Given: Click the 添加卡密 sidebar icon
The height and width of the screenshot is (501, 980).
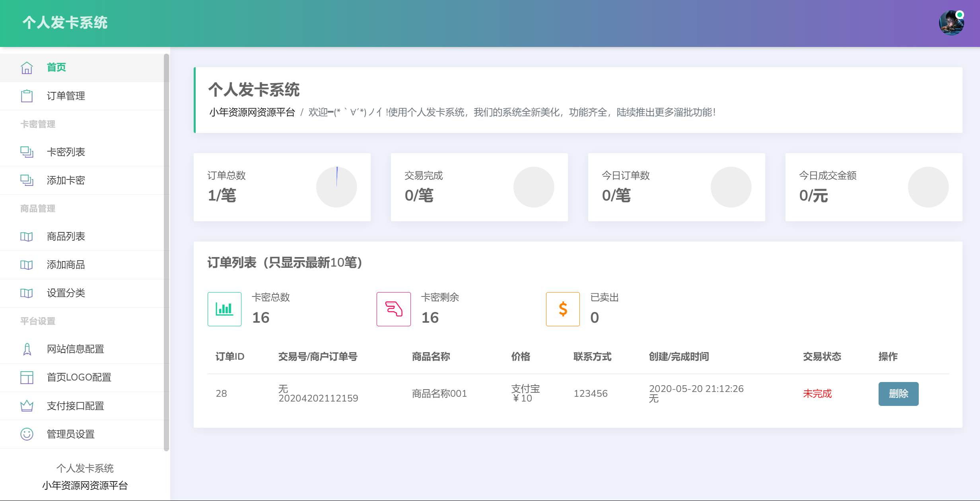Looking at the screenshot, I should [x=26, y=180].
